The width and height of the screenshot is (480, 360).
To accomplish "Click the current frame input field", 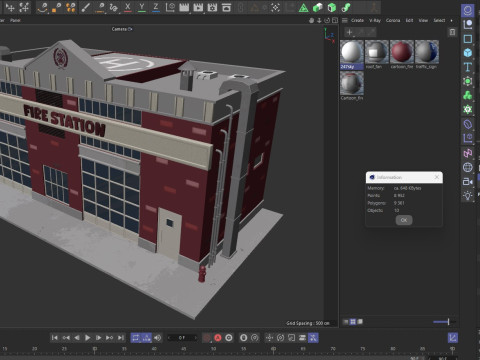I will (182, 338).
